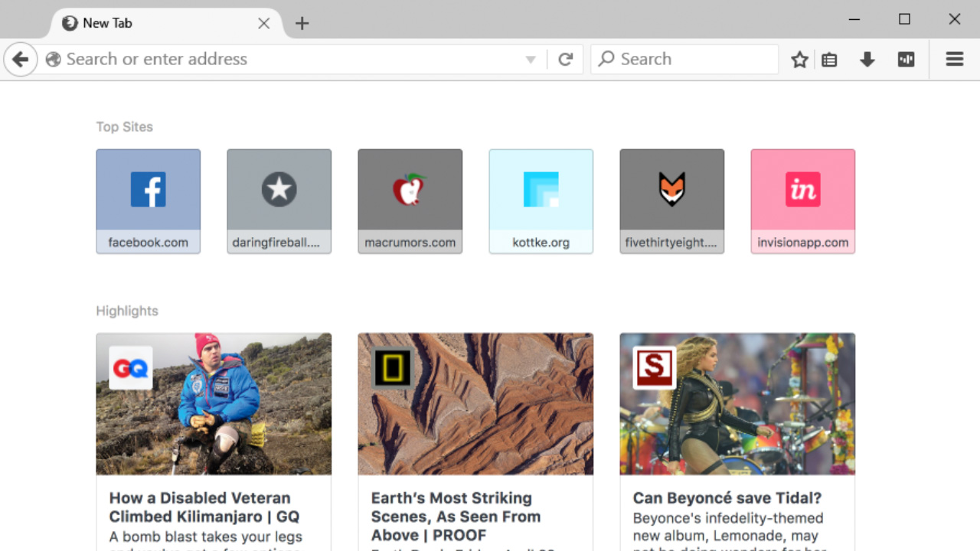Maximize the browser window
Viewport: 980px width, 551px height.
[904, 19]
